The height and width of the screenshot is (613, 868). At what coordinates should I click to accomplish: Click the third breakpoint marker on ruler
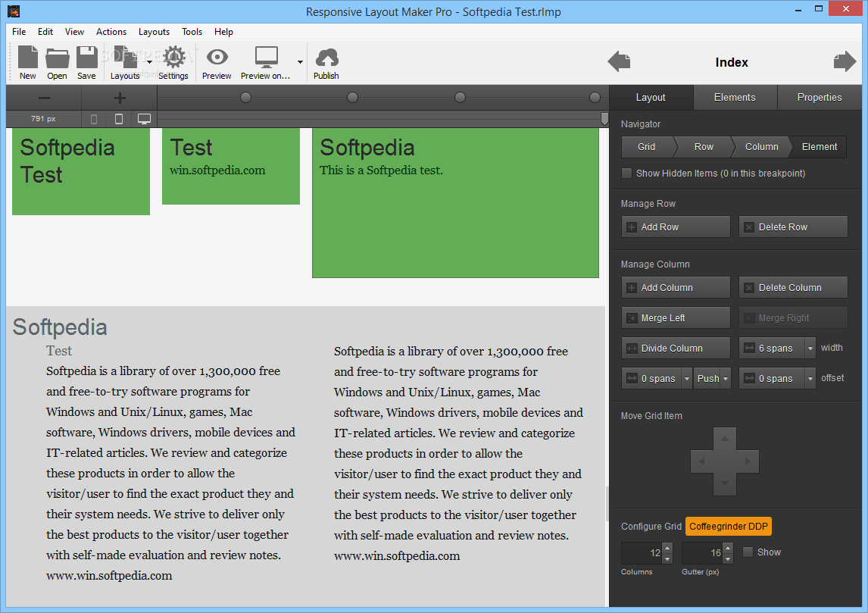click(460, 98)
